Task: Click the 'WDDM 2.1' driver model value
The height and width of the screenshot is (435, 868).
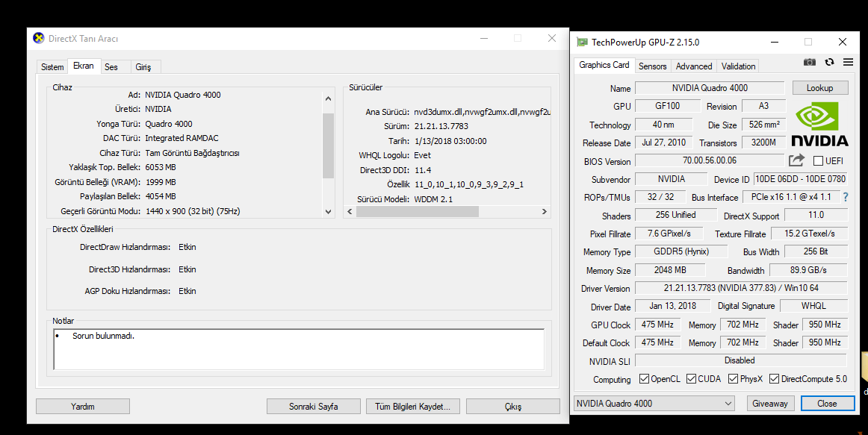Action: tap(433, 199)
